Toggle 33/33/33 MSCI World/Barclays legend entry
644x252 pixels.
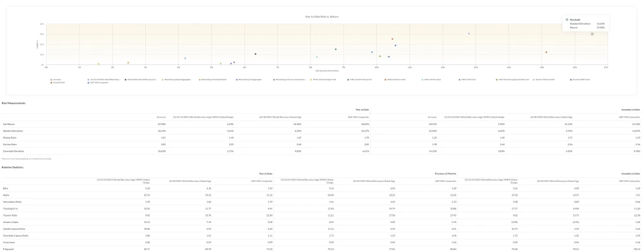(104, 80)
